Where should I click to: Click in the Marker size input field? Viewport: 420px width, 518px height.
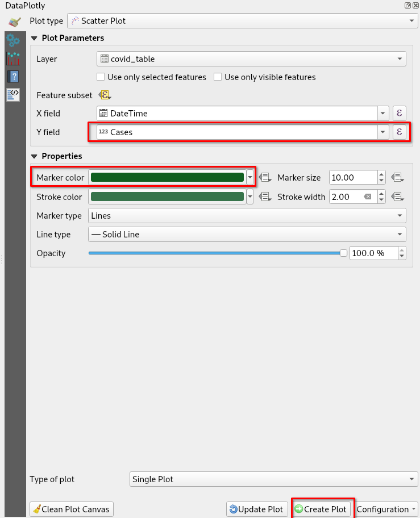point(352,178)
